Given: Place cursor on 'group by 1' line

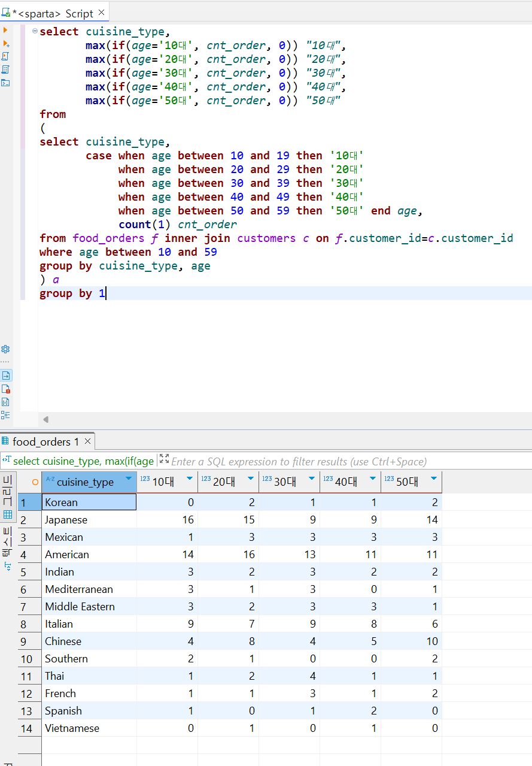Looking at the screenshot, I should pos(72,293).
